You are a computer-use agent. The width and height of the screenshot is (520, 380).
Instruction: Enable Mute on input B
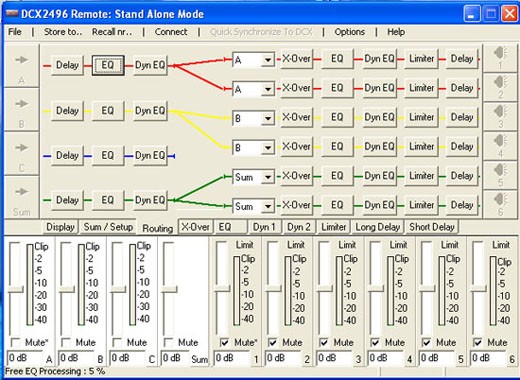[66, 342]
